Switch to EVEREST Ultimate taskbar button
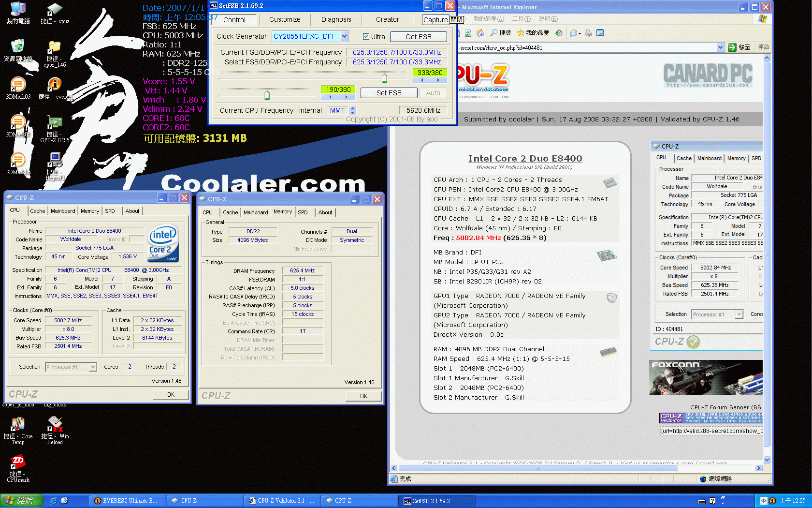Screen dimensions: 812x508 (127, 501)
